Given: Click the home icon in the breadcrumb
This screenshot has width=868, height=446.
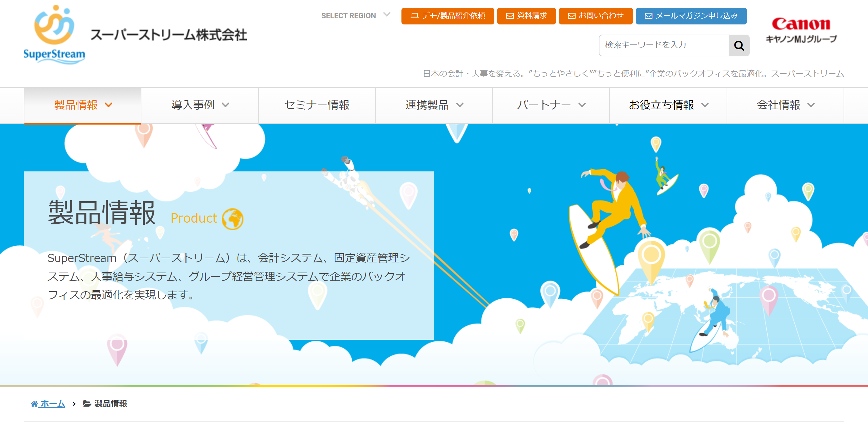Looking at the screenshot, I should pyautogui.click(x=34, y=404).
